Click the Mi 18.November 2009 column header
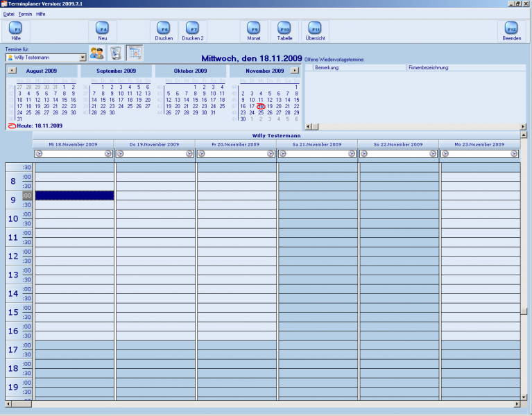Viewport: 532px width, 416px height. pyautogui.click(x=73, y=144)
